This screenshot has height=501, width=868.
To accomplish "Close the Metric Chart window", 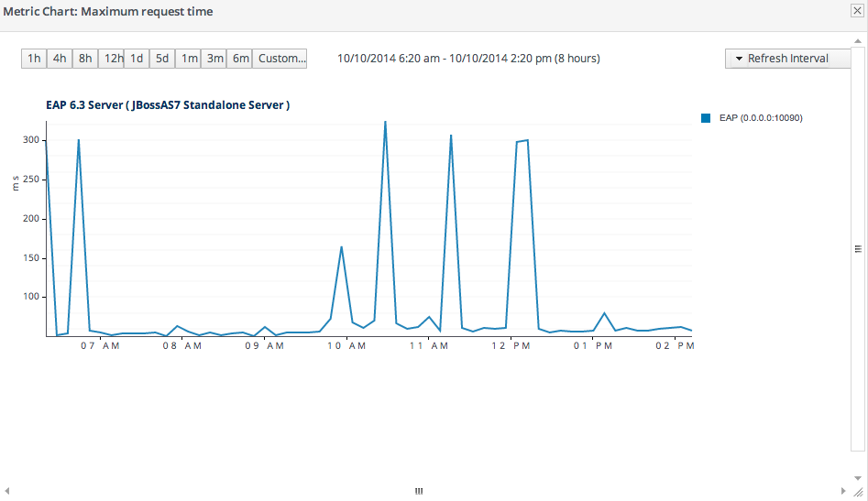I will [856, 11].
